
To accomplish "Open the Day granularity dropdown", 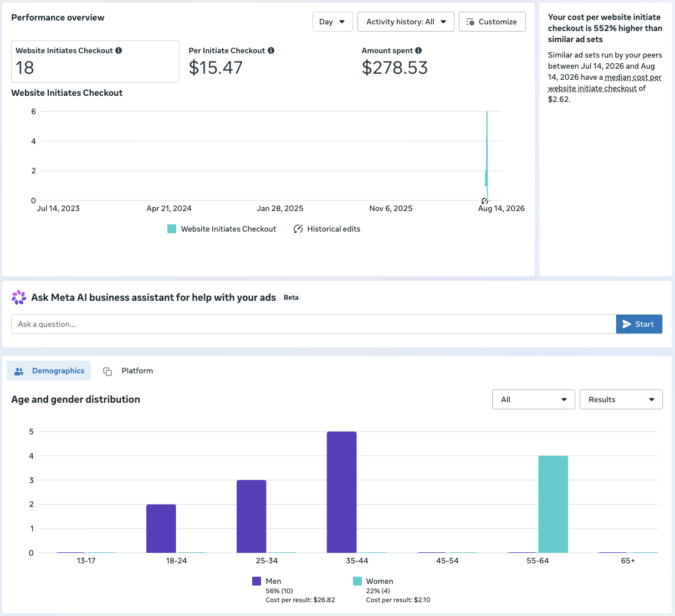I will (333, 22).
